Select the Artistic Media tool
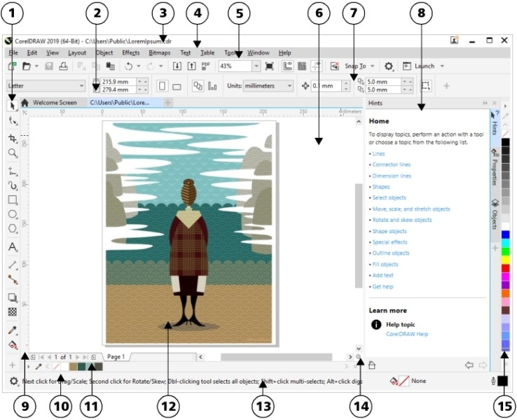Viewport: 517px width, 420px height. 13,185
